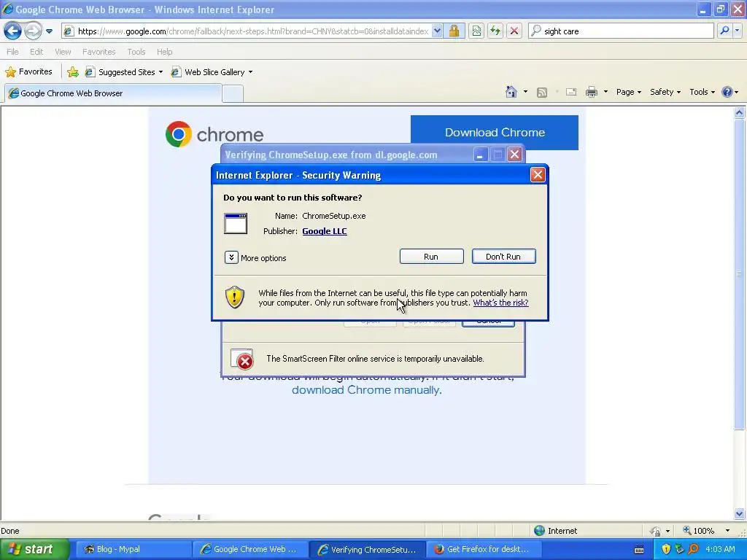
Task: Click the page scrollbar up arrow
Action: [740, 113]
